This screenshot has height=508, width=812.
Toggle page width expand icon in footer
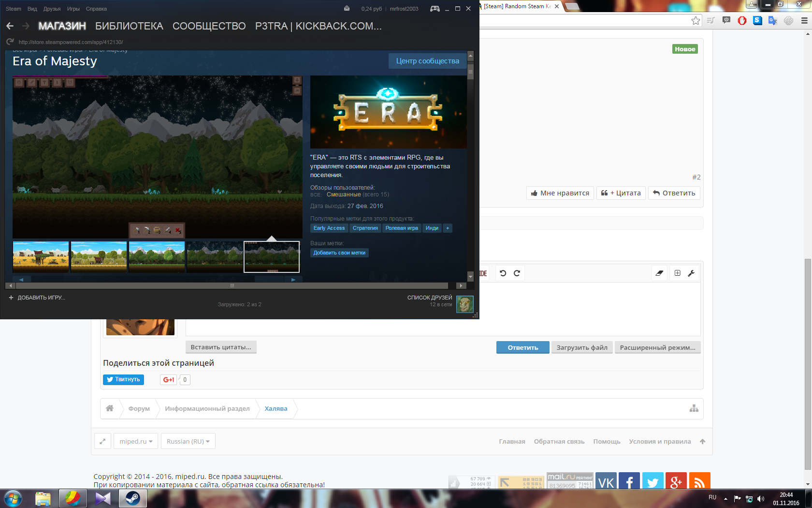coord(102,441)
